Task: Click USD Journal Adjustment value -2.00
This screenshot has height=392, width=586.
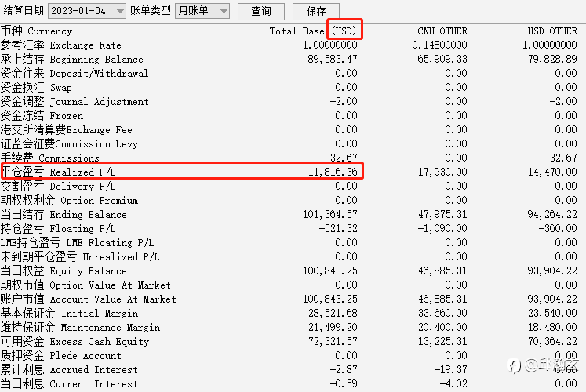Action: (x=563, y=102)
